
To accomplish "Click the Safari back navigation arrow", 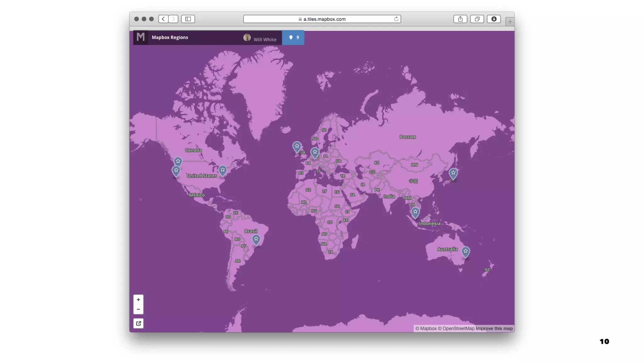I will 163,19.
